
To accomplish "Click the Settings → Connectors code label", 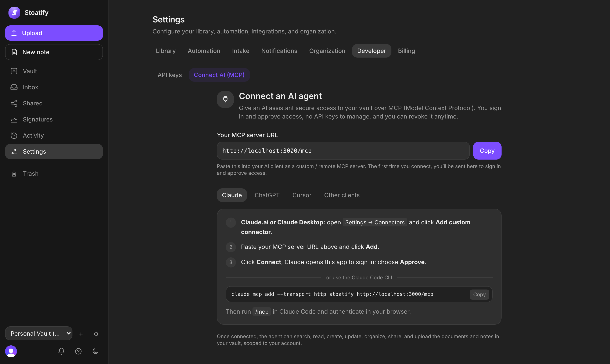I will coord(375,222).
